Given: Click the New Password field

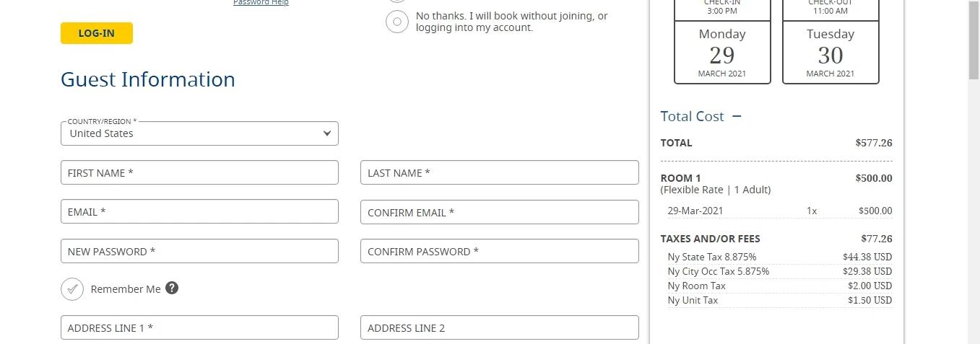Looking at the screenshot, I should (199, 251).
